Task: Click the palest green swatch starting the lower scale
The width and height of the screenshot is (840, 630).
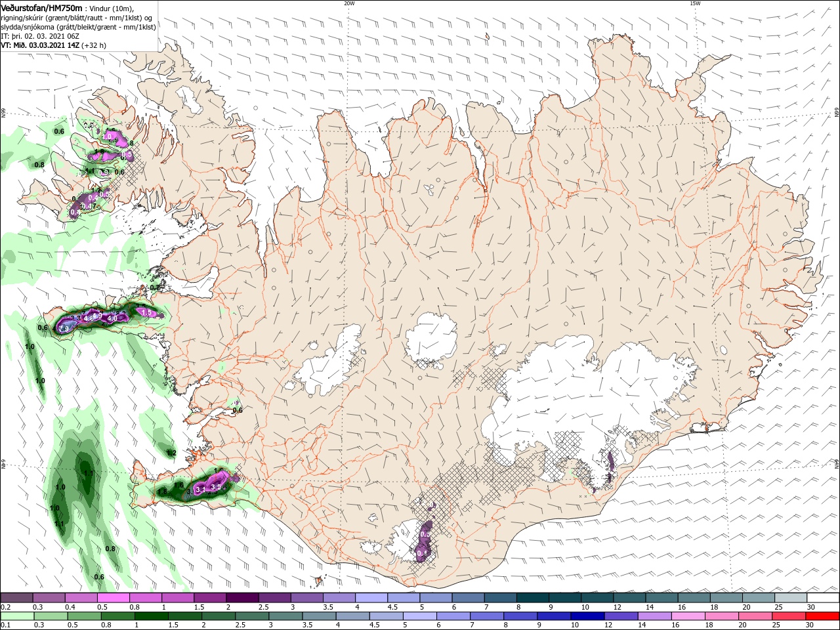Action: tap(16, 617)
